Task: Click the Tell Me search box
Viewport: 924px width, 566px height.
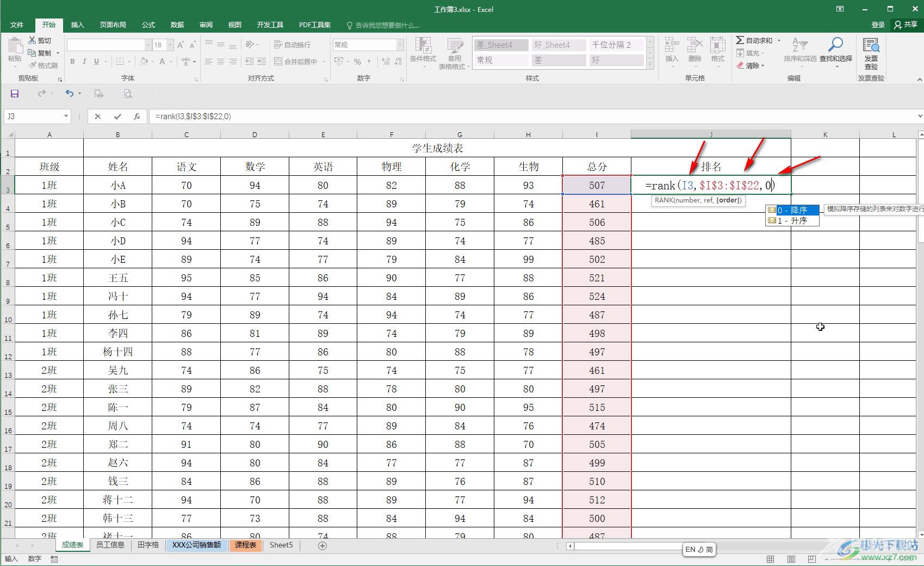Action: [387, 25]
